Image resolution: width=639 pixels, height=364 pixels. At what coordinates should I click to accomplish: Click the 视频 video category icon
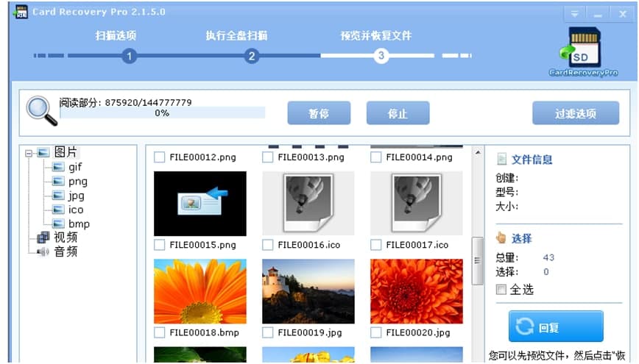pos(43,238)
